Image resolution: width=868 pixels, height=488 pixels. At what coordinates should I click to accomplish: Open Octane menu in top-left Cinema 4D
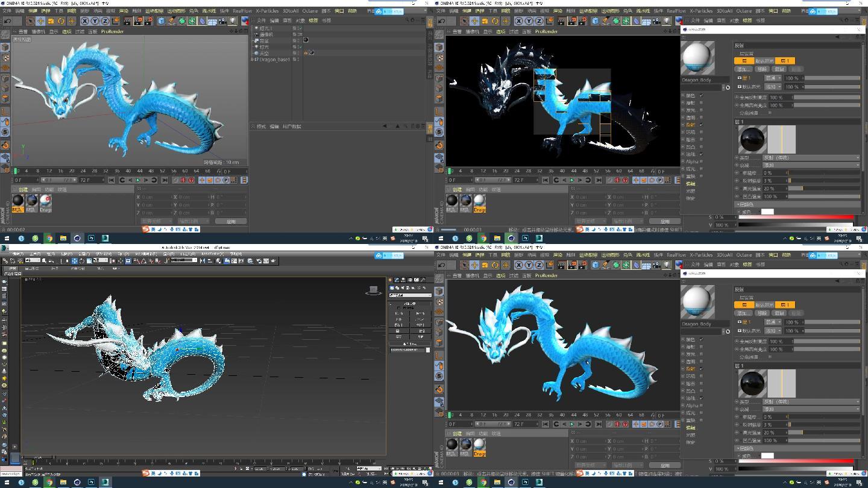[309, 11]
